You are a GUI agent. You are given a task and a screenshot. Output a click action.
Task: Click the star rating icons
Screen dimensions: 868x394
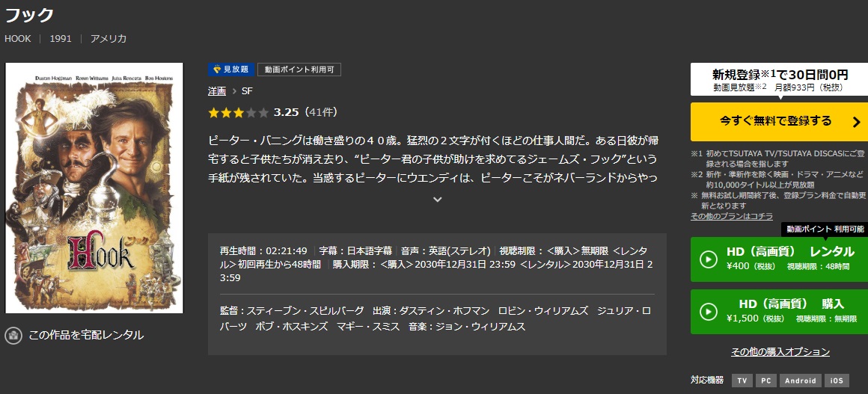[238, 112]
